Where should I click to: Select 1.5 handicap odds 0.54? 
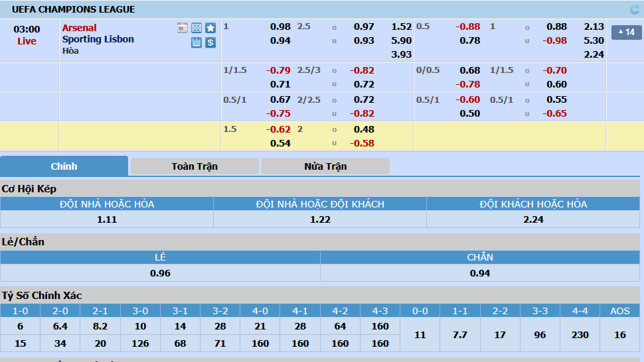pos(281,143)
